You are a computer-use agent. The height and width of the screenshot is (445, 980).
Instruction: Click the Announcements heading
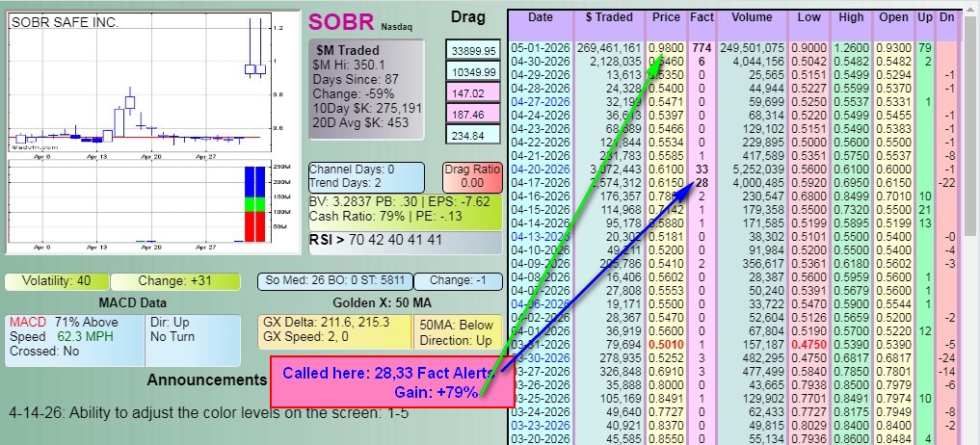click(x=207, y=380)
